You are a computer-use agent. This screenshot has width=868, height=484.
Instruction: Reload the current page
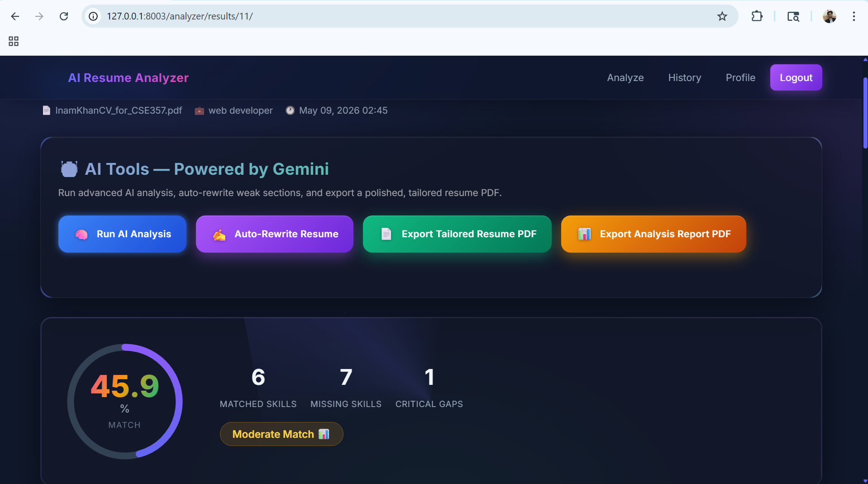click(x=64, y=16)
